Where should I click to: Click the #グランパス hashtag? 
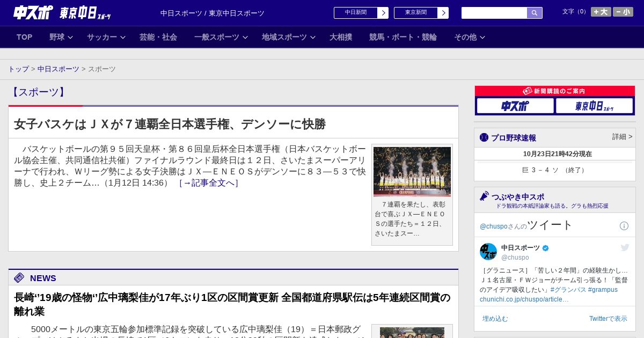[x=568, y=290]
